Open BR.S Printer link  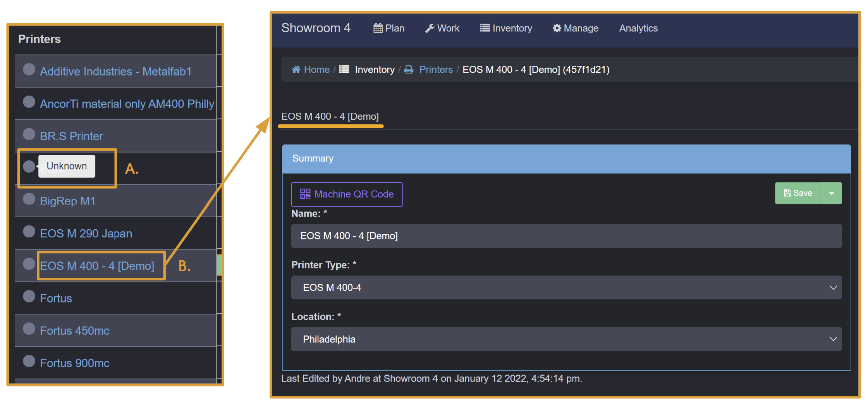(72, 136)
